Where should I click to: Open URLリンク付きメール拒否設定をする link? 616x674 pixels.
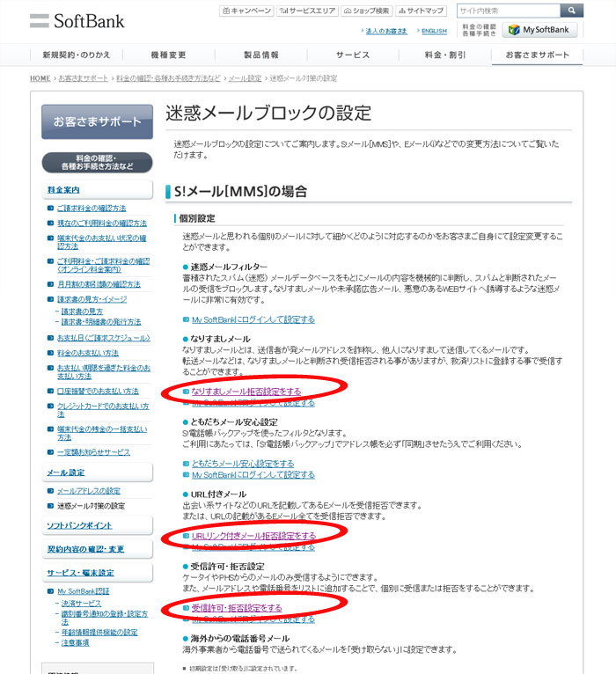point(253,536)
